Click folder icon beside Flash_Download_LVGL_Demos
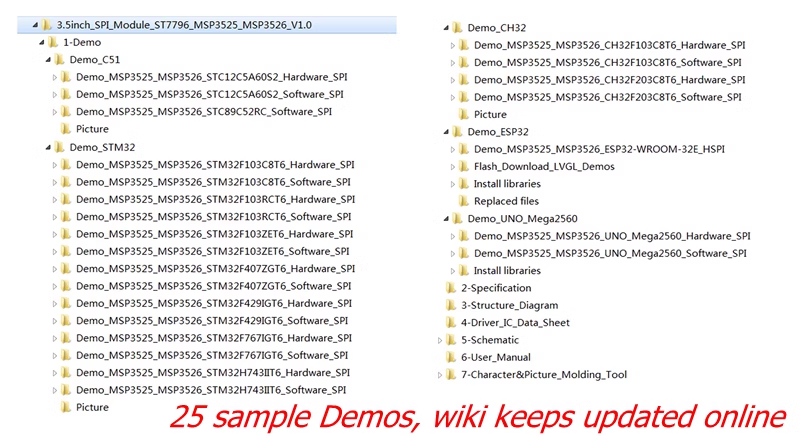Image resolution: width=800 pixels, height=436 pixels. pos(464,166)
